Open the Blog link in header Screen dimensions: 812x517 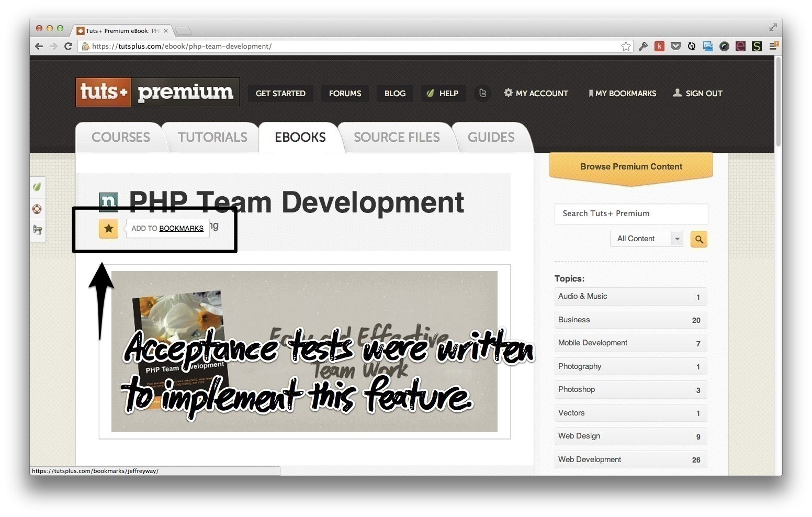click(x=395, y=93)
